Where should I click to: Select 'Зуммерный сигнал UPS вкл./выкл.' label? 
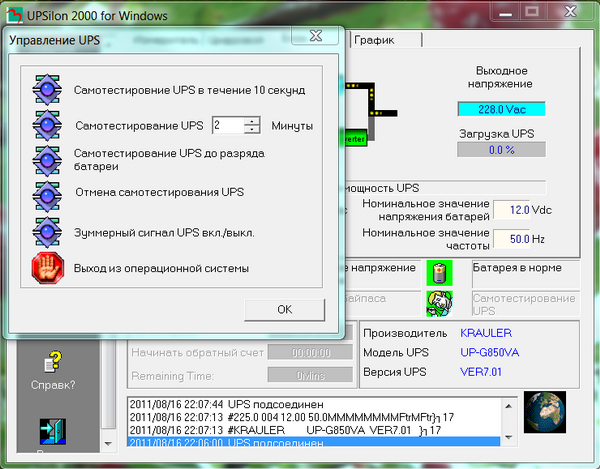(x=164, y=233)
